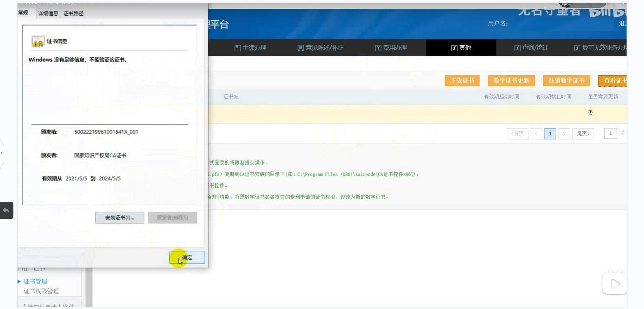Click the issuer text 国家知识产权局CA证书

(100, 155)
